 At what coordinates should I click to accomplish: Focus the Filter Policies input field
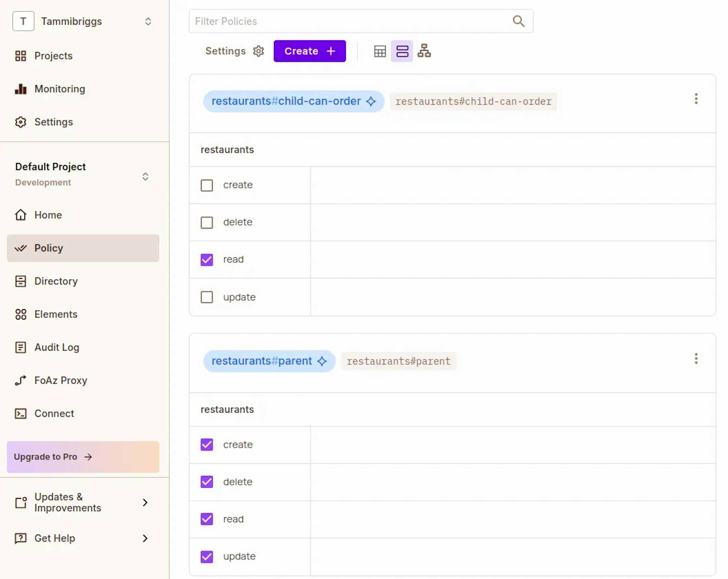tap(361, 21)
